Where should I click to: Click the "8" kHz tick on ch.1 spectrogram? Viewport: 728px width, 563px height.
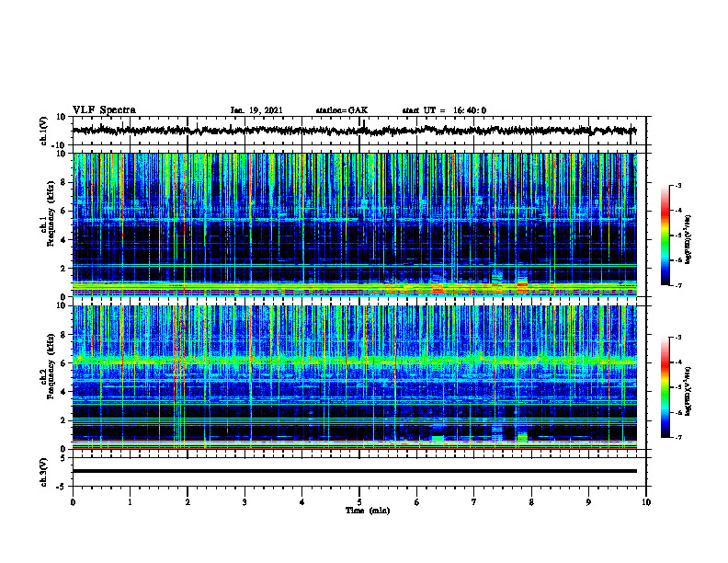64,182
